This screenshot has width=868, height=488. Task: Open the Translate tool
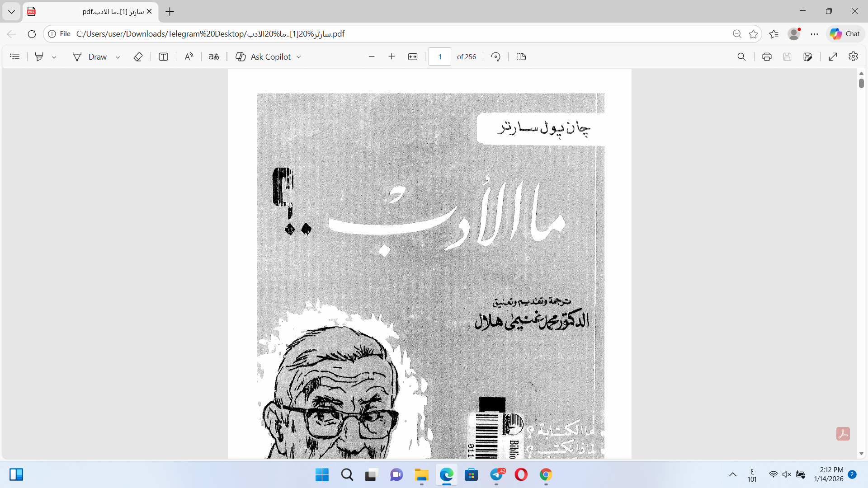pos(214,56)
